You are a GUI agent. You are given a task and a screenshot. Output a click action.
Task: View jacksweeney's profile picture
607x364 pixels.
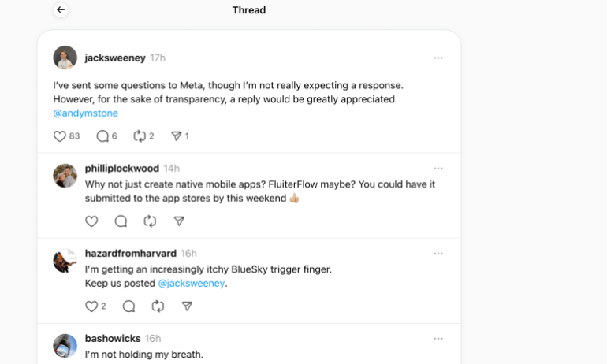tap(65, 58)
